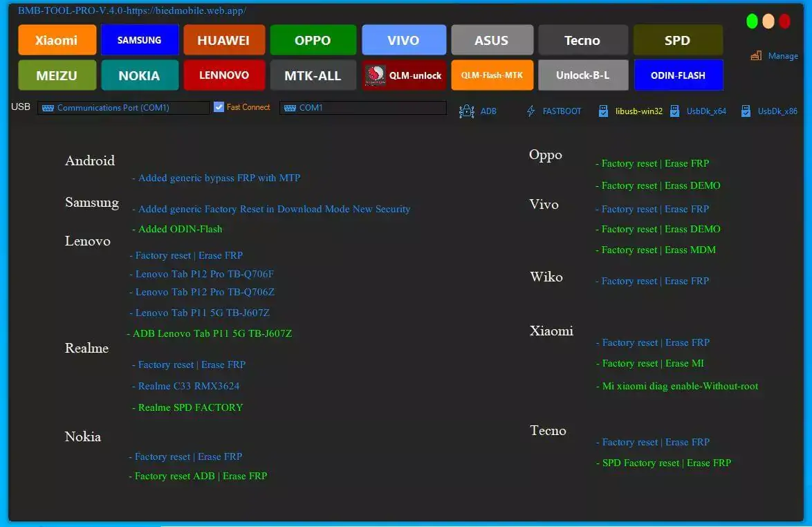The width and height of the screenshot is (812, 527).
Task: Click the 'Added ODIN-Flash' entry
Action: pos(177,230)
